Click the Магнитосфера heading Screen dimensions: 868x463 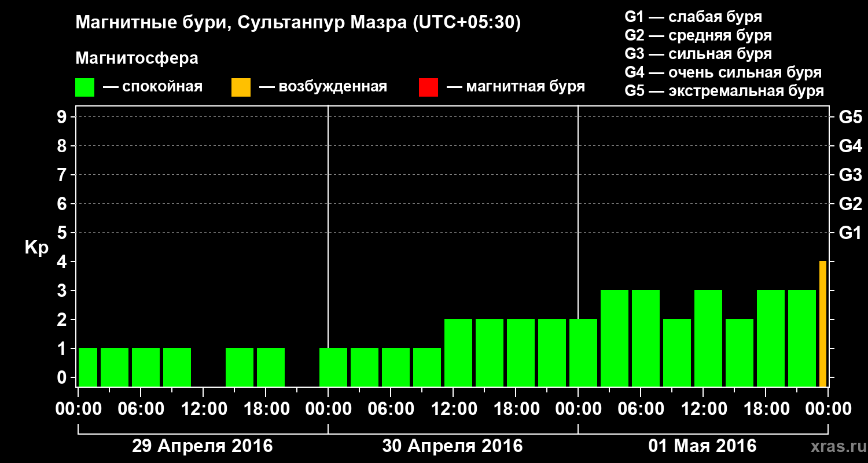click(x=137, y=58)
